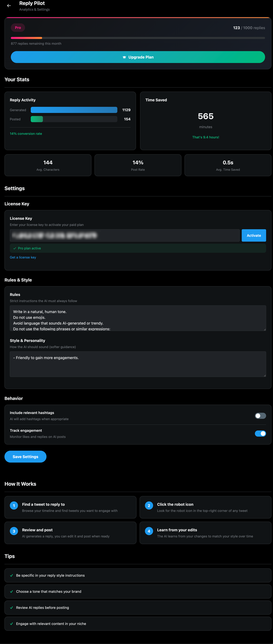Click step 4 number circle icon
This screenshot has height=644, width=273.
pos(149,531)
